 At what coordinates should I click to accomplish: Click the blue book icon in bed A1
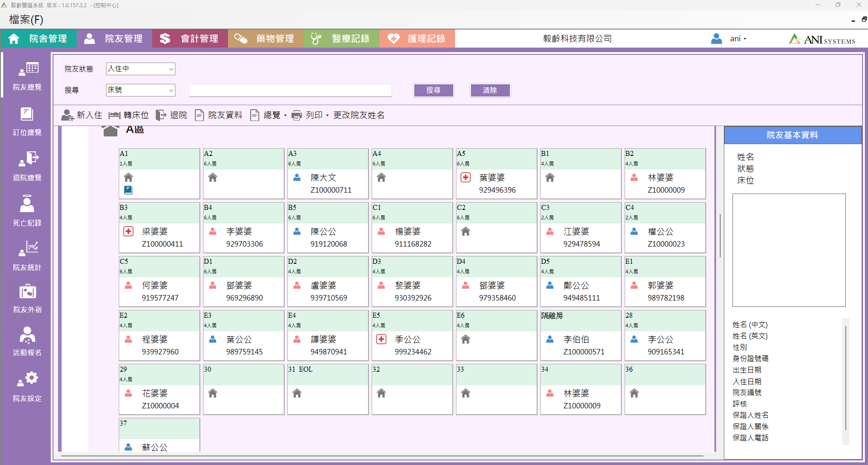(x=128, y=190)
